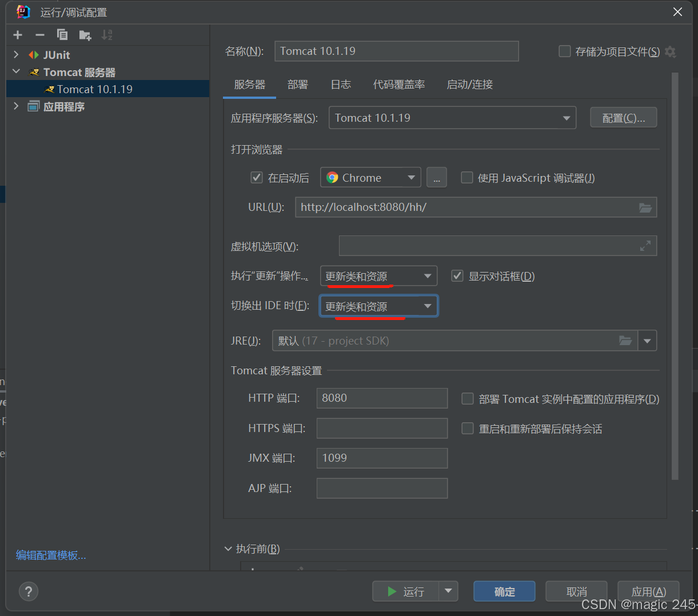This screenshot has height=616, width=698.
Task: Select the JUnit item in tree
Action: 57,55
